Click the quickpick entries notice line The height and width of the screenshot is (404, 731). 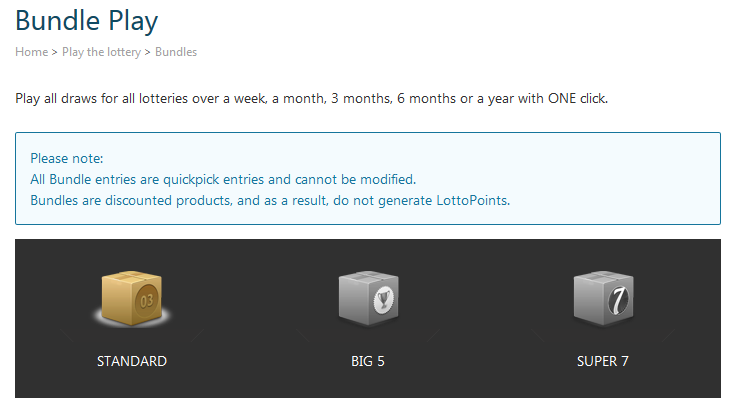[x=222, y=179]
